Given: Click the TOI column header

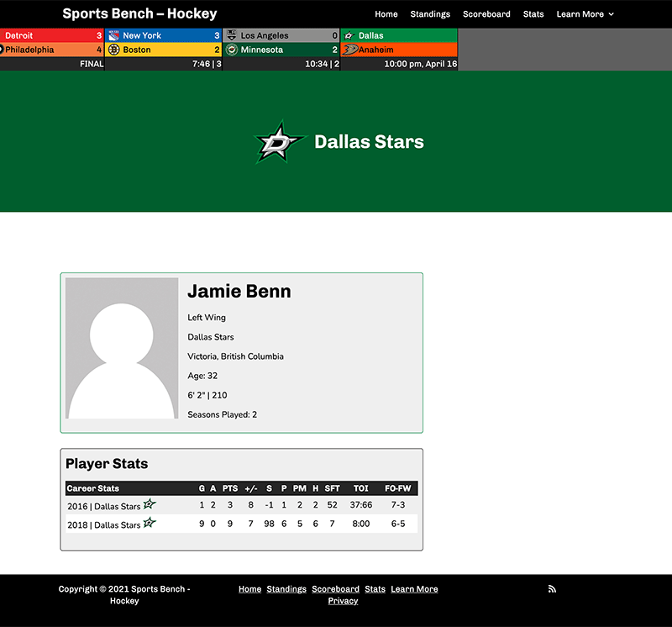Looking at the screenshot, I should coord(361,488).
